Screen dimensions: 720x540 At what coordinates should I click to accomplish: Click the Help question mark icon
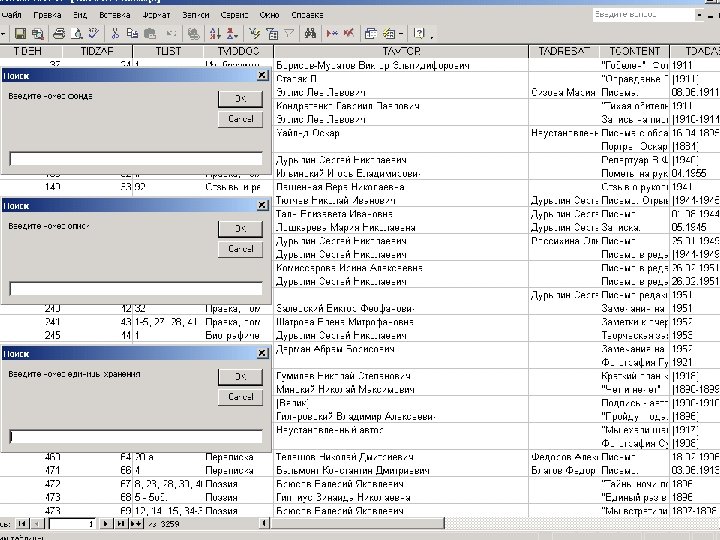(418, 33)
